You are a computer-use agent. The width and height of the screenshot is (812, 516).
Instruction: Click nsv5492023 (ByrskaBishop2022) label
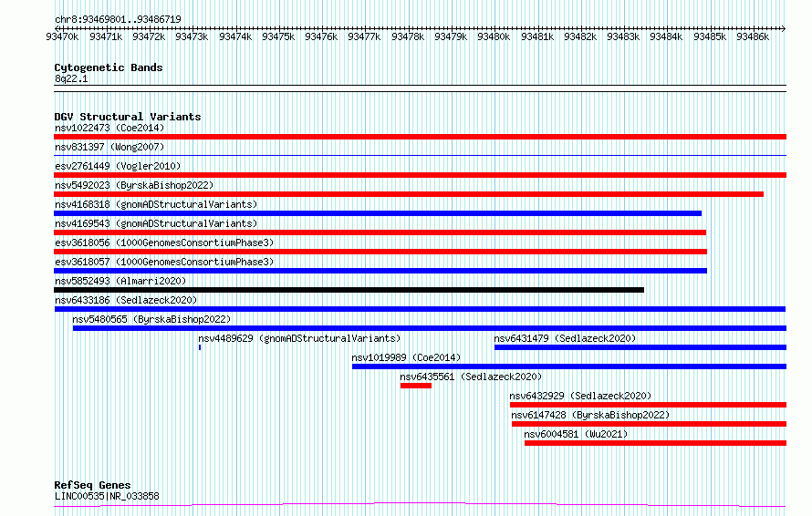click(x=134, y=185)
